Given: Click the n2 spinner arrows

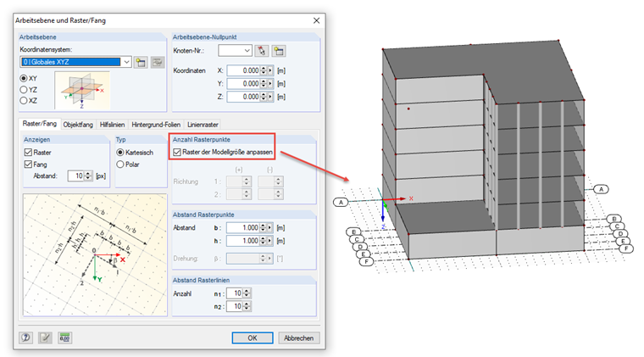Looking at the screenshot, I should click(x=247, y=306).
